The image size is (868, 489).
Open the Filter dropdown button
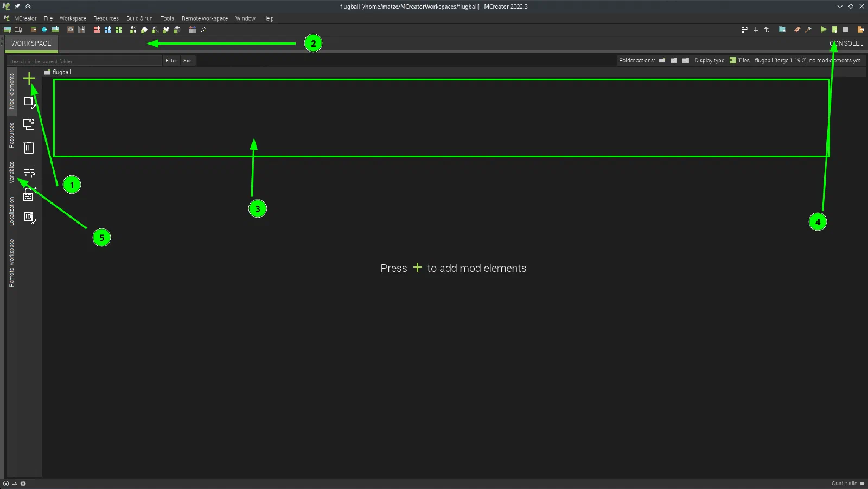(171, 61)
